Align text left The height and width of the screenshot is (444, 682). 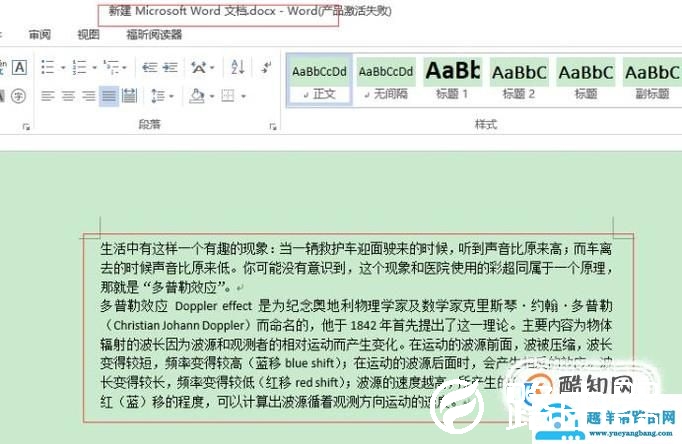[x=48, y=96]
